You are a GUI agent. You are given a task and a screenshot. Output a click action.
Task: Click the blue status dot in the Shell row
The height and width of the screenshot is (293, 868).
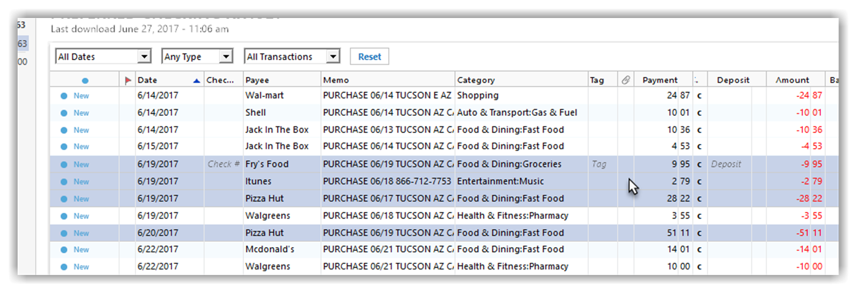pyautogui.click(x=64, y=113)
